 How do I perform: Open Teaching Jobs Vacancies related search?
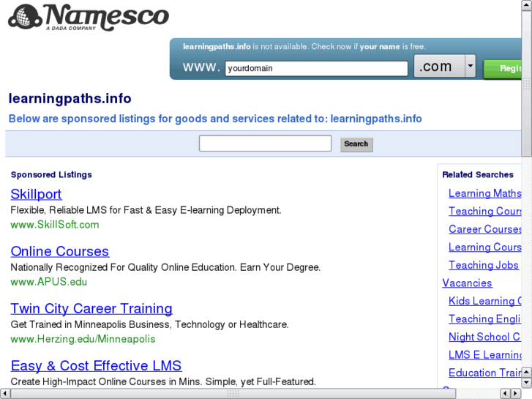pyautogui.click(x=484, y=265)
